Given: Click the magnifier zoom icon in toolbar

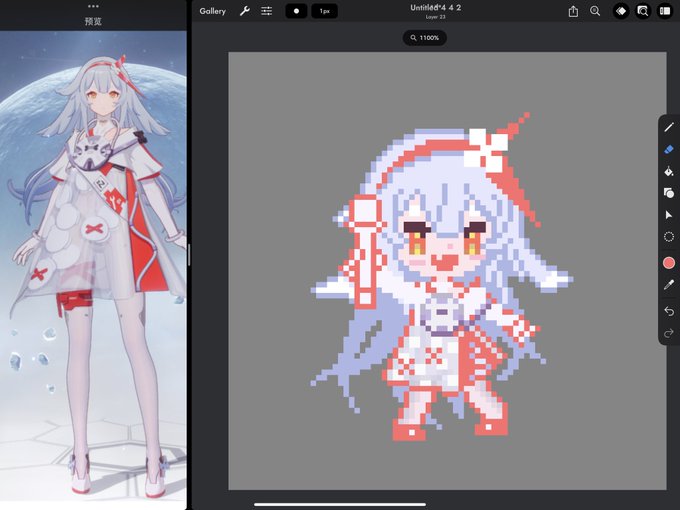Looking at the screenshot, I should 595,11.
